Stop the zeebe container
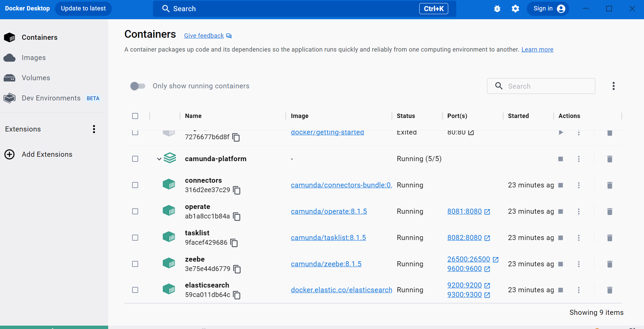 (x=561, y=264)
